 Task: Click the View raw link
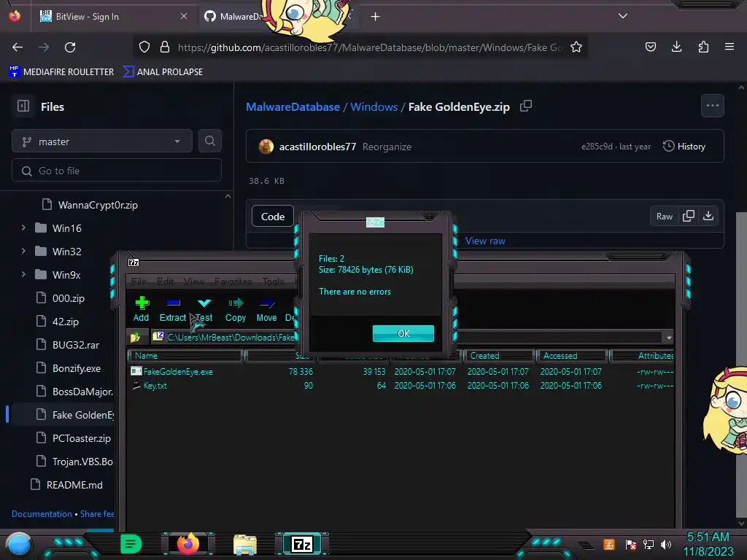485,241
